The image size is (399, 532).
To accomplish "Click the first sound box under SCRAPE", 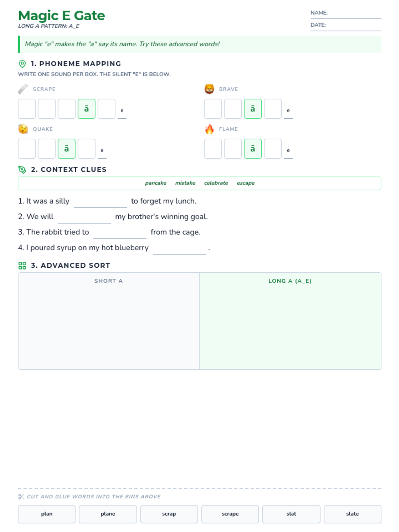I will pyautogui.click(x=27, y=109).
